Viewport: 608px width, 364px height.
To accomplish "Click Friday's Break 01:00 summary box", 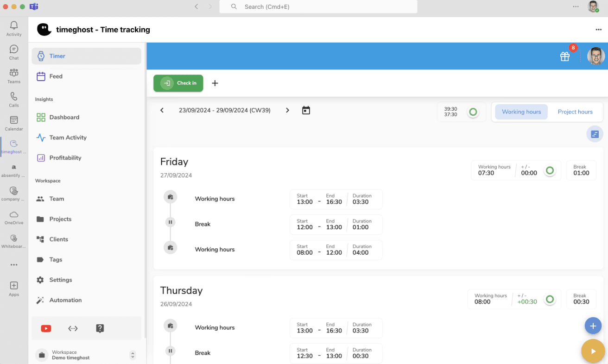I will coord(581,170).
